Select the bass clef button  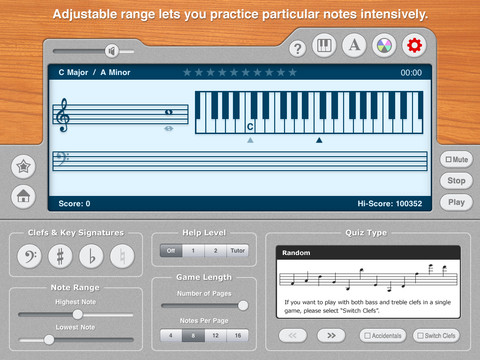(x=30, y=256)
